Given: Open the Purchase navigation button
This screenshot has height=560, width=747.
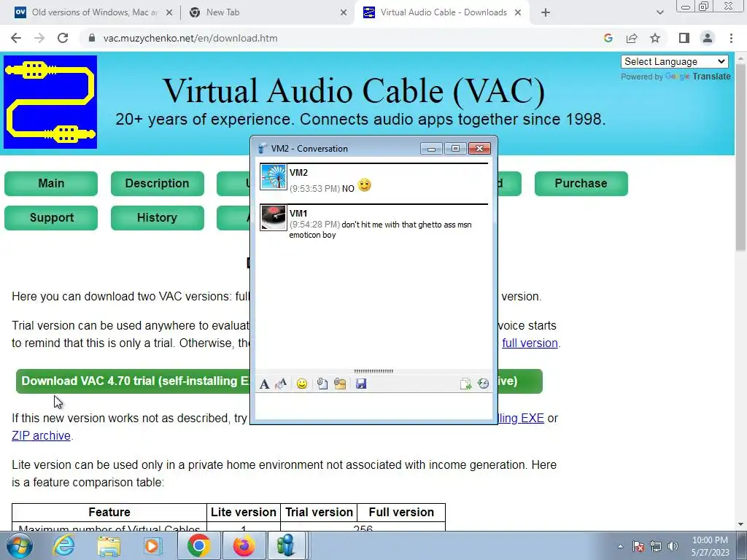Looking at the screenshot, I should [x=581, y=183].
